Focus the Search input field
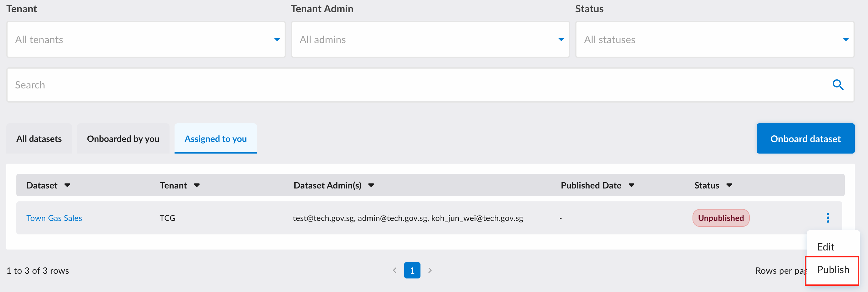Screen dimensions: 868x292 pyautogui.click(x=430, y=85)
